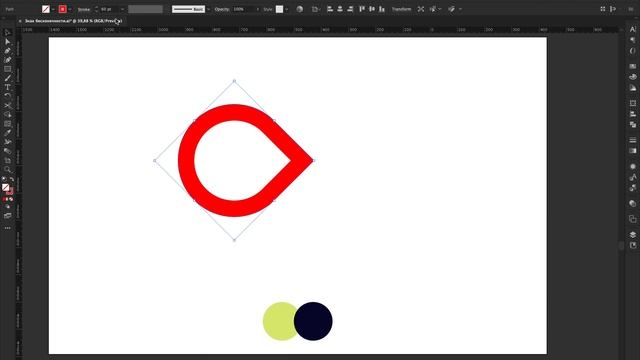Viewport: 640px width, 360px height.
Task: Open the graphic Style swatch
Action: pos(280,9)
